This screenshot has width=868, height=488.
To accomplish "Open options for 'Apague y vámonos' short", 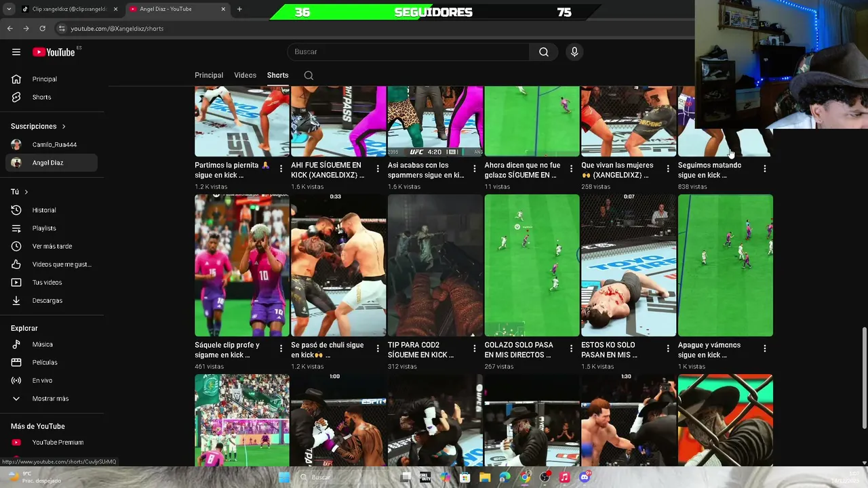I will [x=764, y=348].
